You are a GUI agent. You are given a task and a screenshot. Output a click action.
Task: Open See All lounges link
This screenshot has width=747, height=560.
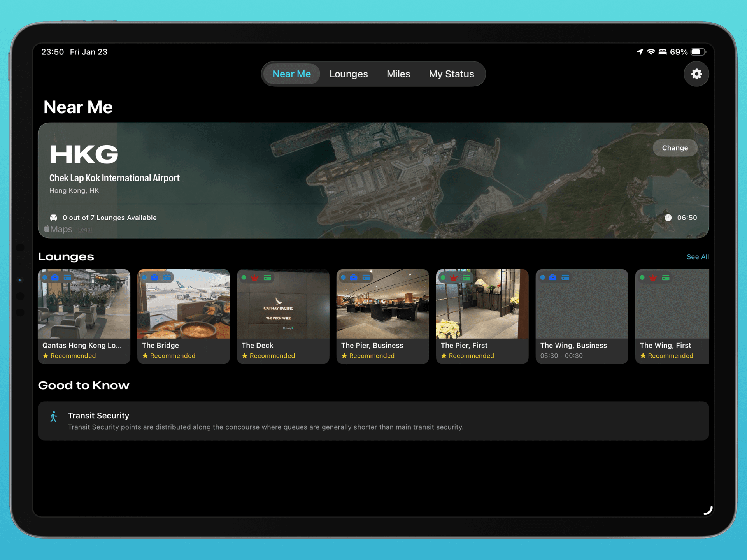tap(697, 257)
